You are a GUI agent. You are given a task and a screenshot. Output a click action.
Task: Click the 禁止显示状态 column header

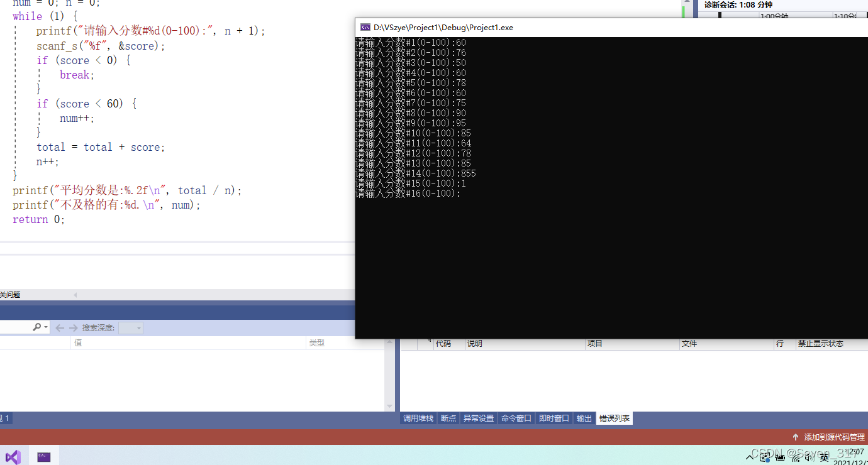point(821,344)
